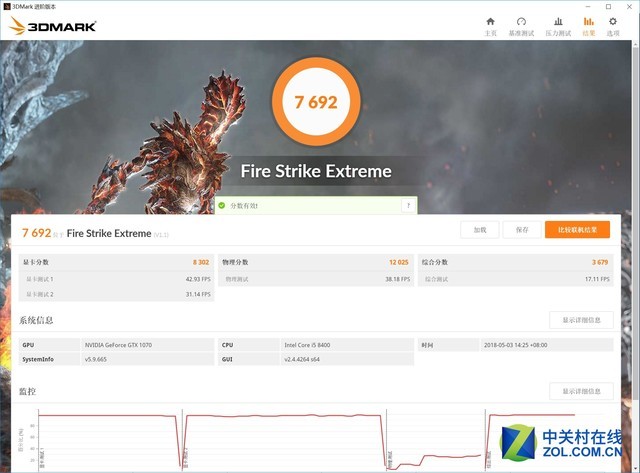Click the combined test result 17.11 FPS

pyautogui.click(x=597, y=279)
